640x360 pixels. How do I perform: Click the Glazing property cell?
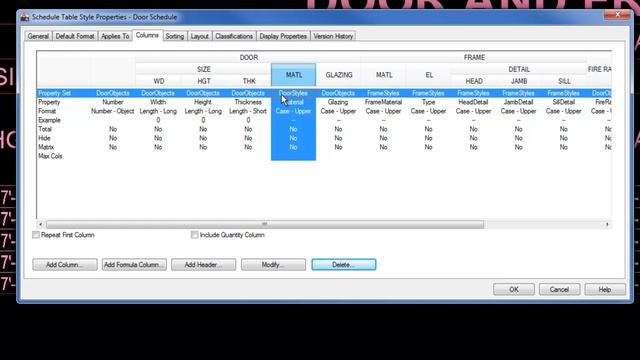pos(338,102)
